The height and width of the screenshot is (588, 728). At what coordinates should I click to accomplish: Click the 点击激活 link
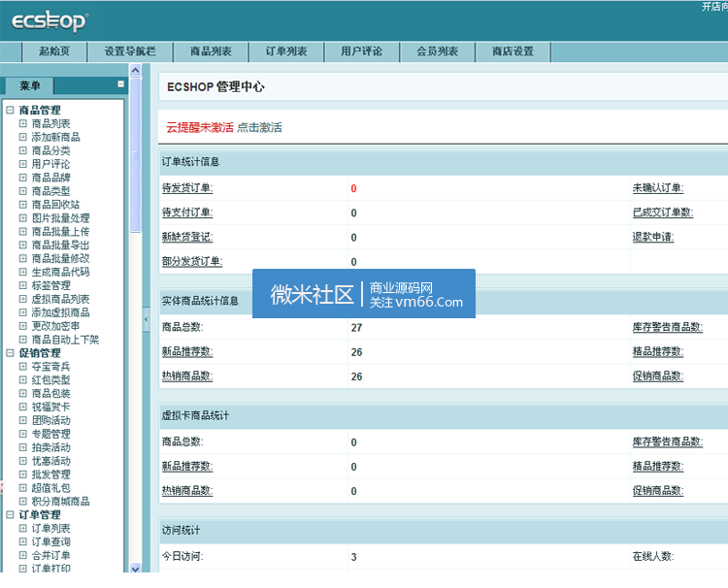[x=259, y=128]
